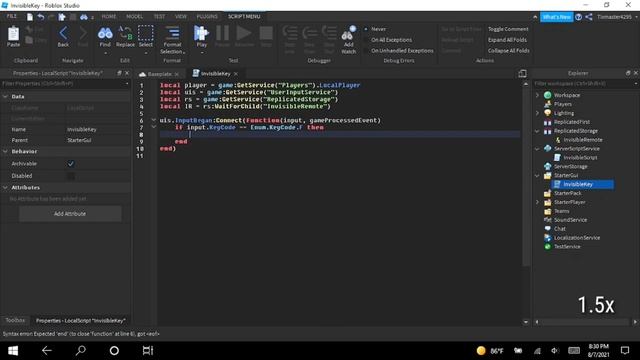The width and height of the screenshot is (640, 360).
Task: Collapse the ServerScriptService tree node
Action: click(537, 149)
